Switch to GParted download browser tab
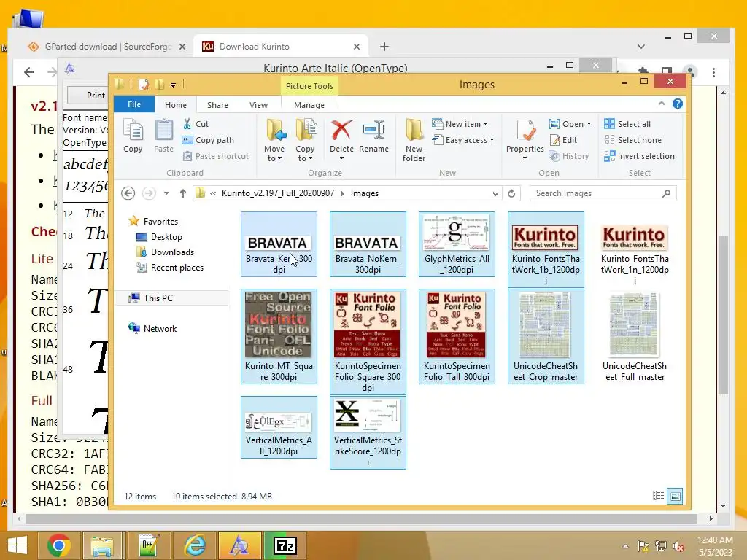Image resolution: width=747 pixels, height=560 pixels. [x=107, y=47]
